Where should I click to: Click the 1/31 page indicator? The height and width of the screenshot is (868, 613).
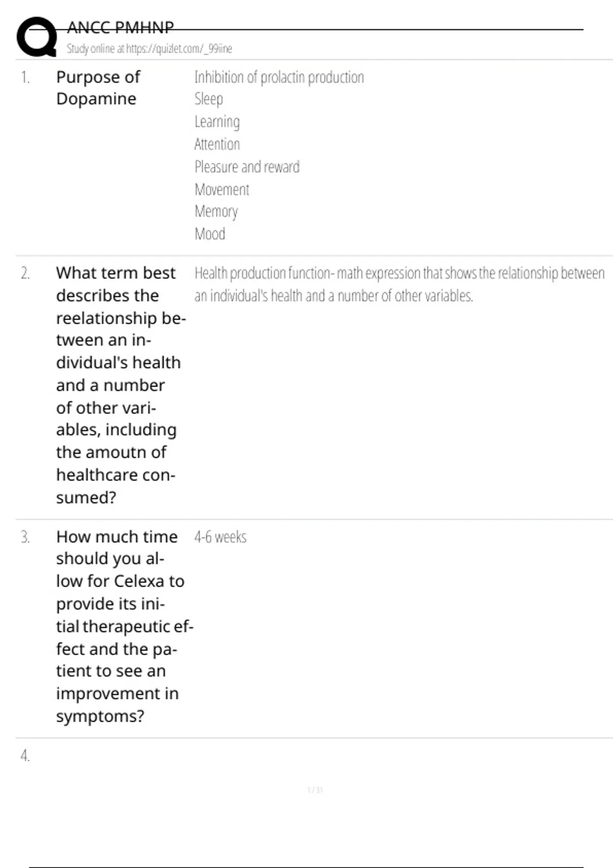click(x=315, y=790)
